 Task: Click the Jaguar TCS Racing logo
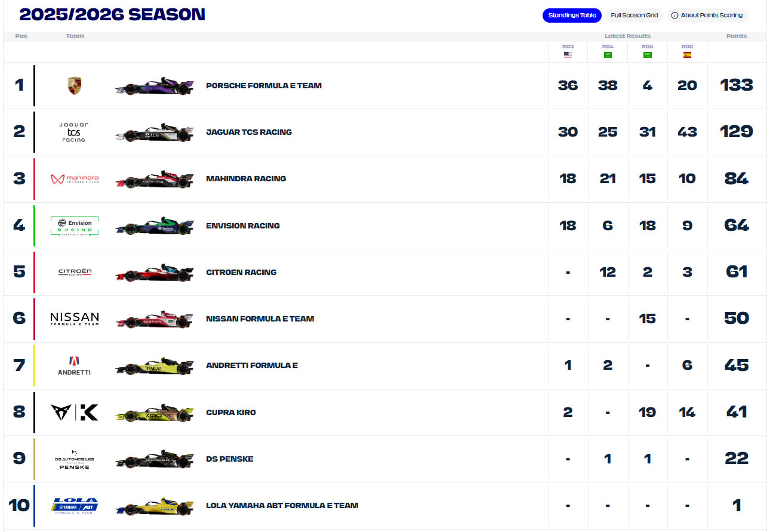coord(74,132)
